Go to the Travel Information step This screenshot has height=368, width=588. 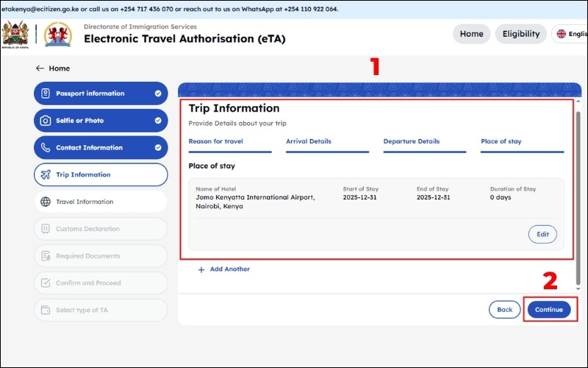coord(101,202)
